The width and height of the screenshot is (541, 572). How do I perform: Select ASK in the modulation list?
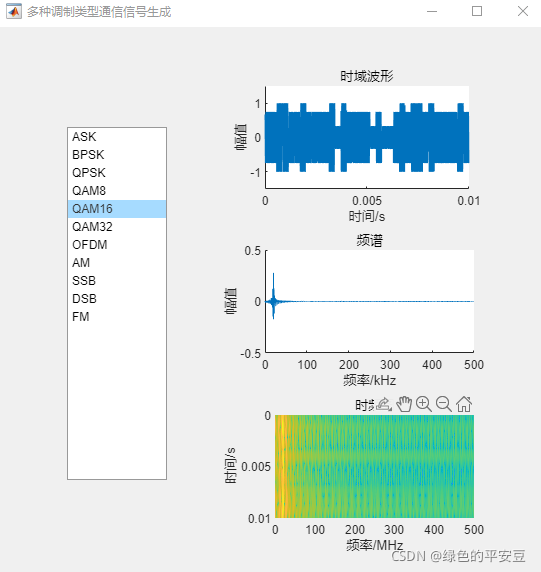coord(117,137)
